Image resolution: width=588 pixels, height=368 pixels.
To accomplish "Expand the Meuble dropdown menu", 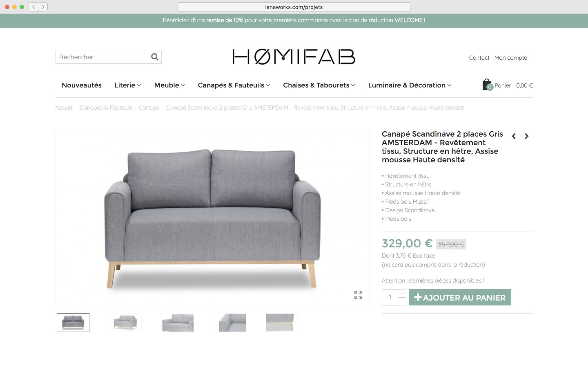I will (x=169, y=85).
